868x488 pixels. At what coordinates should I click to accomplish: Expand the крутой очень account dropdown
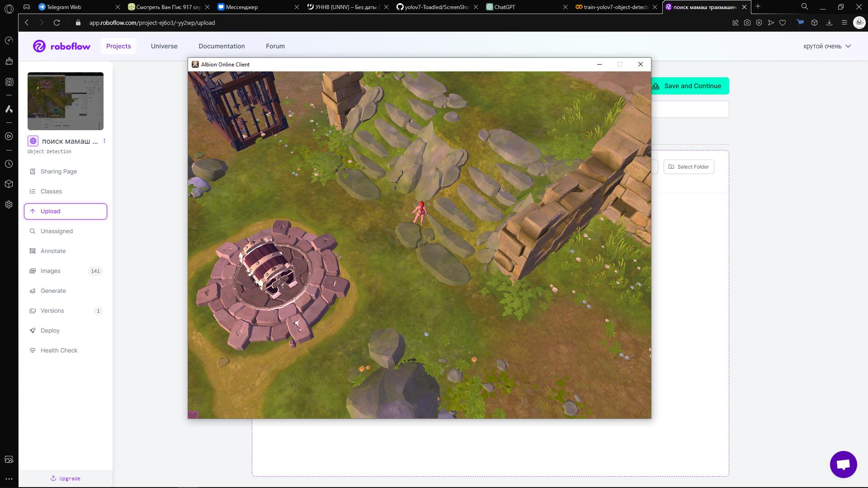click(827, 46)
